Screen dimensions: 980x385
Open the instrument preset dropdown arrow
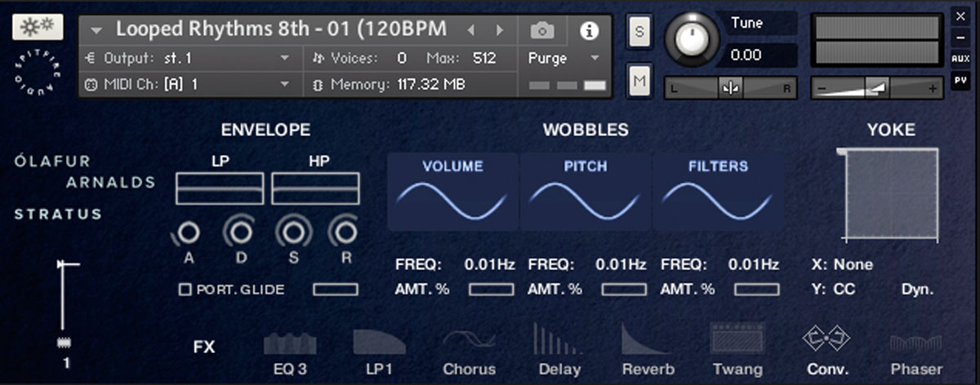pos(97,31)
